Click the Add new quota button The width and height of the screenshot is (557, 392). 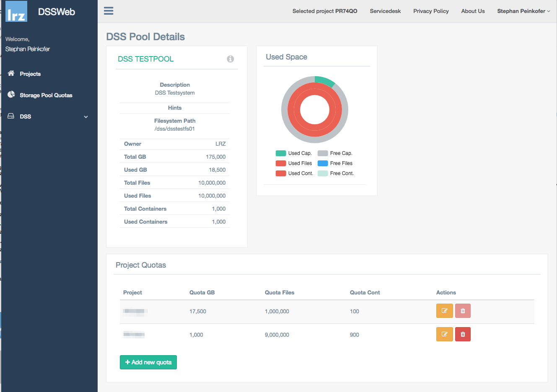tap(148, 362)
